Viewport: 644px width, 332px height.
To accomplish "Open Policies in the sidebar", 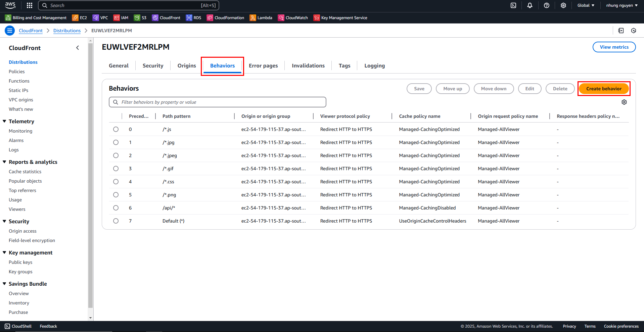I will [x=17, y=72].
